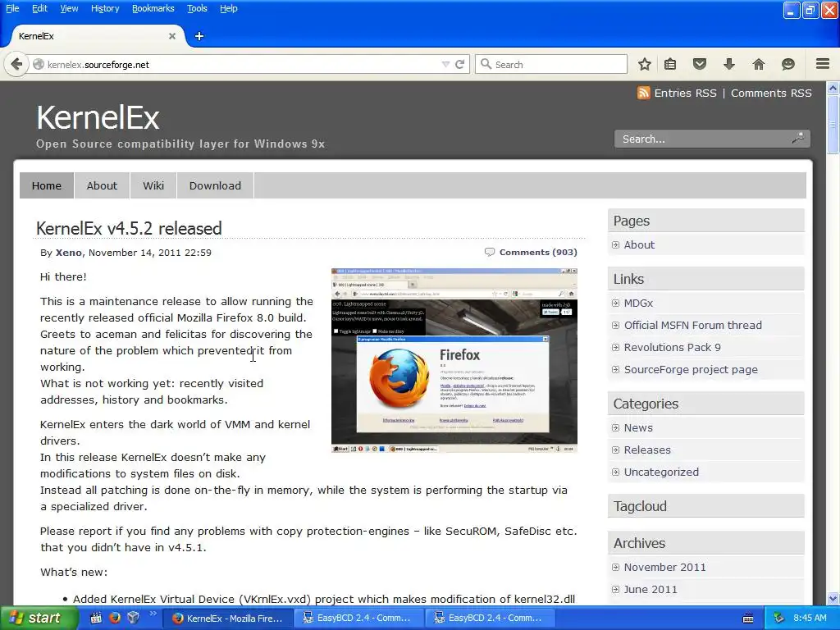Open the MDGx link
The height and width of the screenshot is (630, 840).
(x=638, y=304)
